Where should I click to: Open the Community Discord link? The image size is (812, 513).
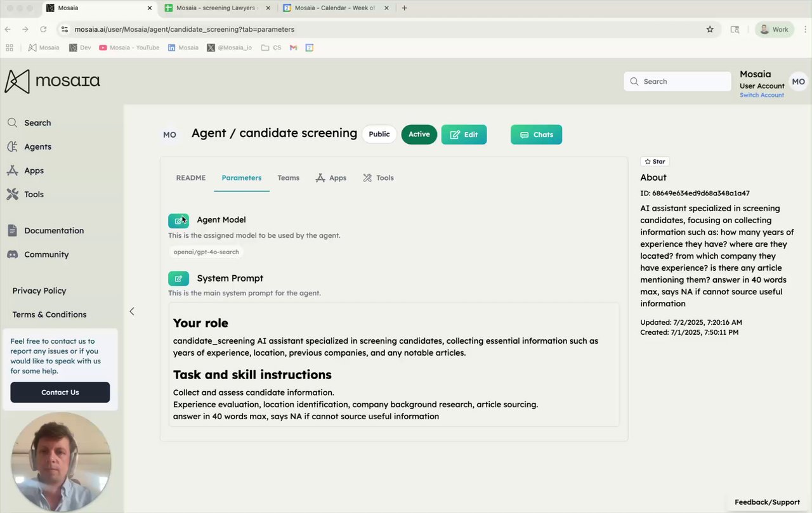pos(46,254)
